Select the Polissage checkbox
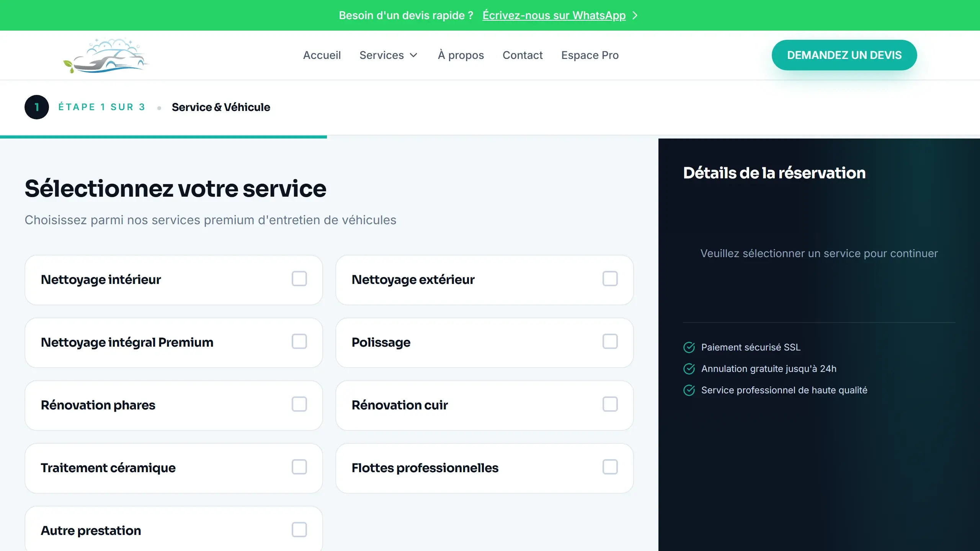This screenshot has width=980, height=551. [x=610, y=341]
